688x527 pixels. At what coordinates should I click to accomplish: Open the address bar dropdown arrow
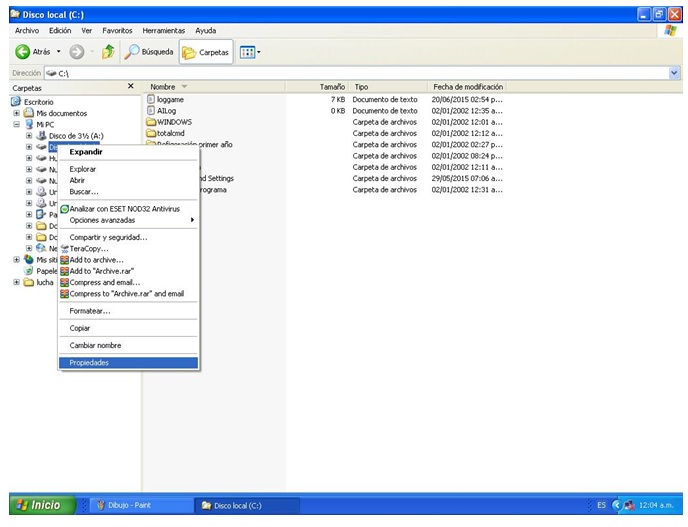click(675, 73)
